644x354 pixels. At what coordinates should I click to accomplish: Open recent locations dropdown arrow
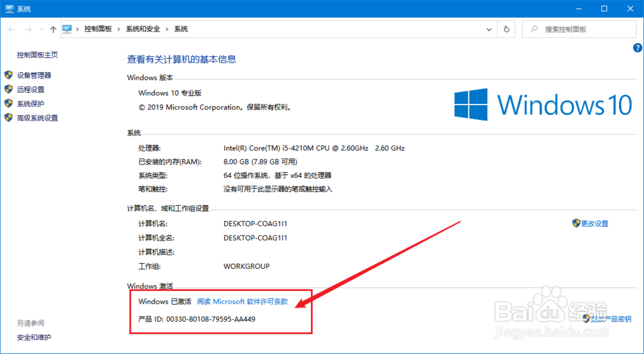tap(41, 29)
